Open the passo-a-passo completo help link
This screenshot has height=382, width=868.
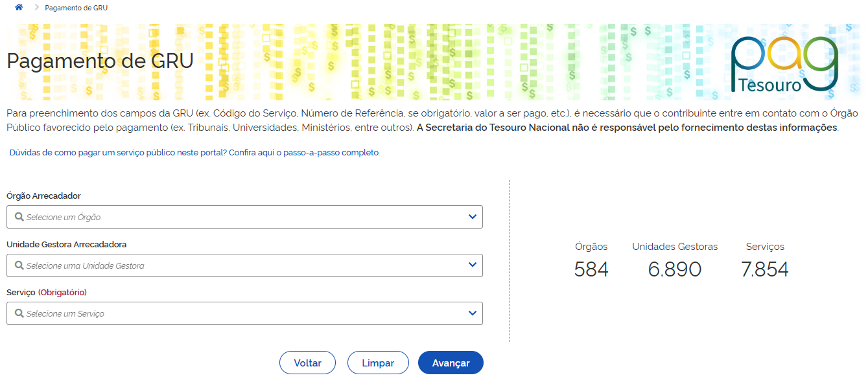pyautogui.click(x=194, y=153)
